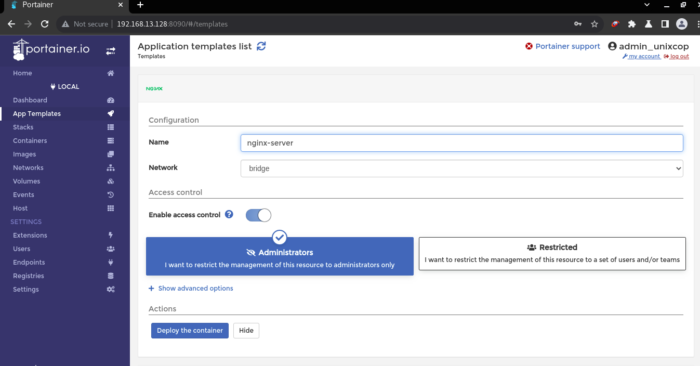Click the Deploy the container button
The width and height of the screenshot is (700, 366).
[190, 330]
